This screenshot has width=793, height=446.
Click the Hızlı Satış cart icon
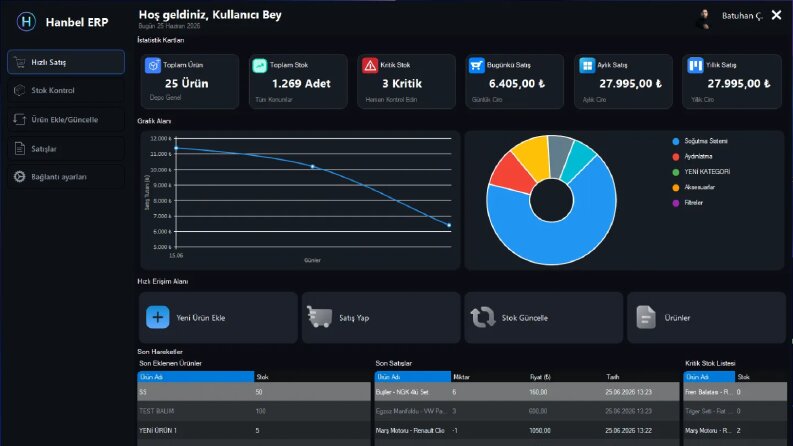click(20, 62)
